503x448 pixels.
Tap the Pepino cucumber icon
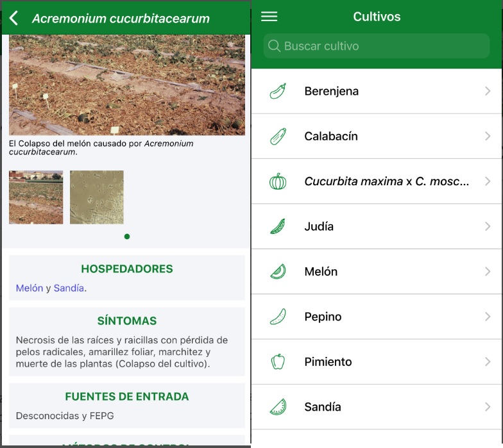tap(278, 317)
